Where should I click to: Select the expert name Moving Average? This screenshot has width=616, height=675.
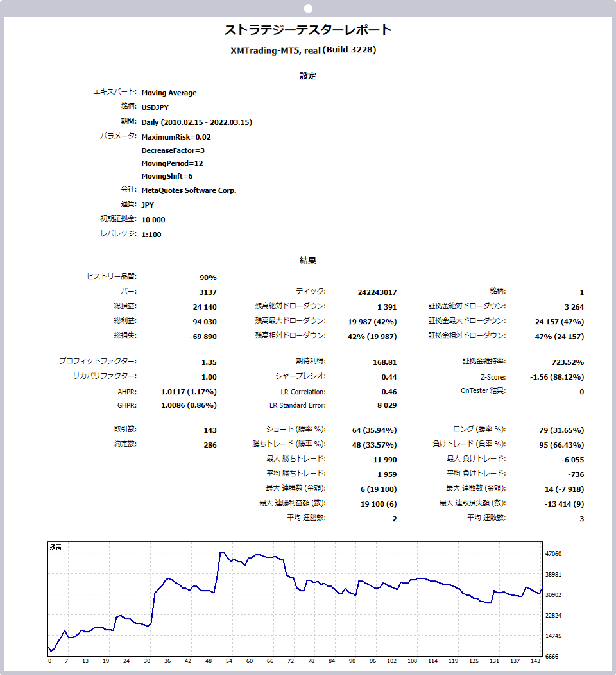coord(169,93)
